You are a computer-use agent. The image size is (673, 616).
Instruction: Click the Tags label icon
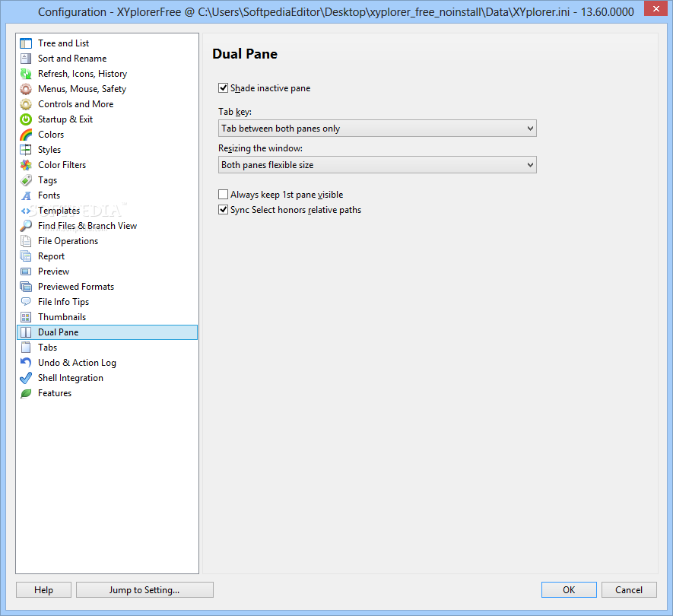click(x=26, y=180)
